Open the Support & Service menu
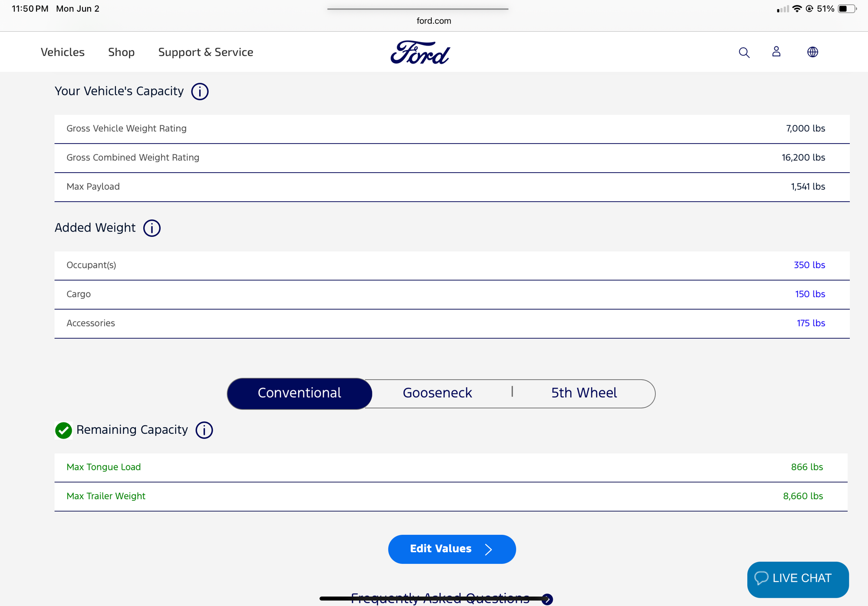 click(x=205, y=52)
